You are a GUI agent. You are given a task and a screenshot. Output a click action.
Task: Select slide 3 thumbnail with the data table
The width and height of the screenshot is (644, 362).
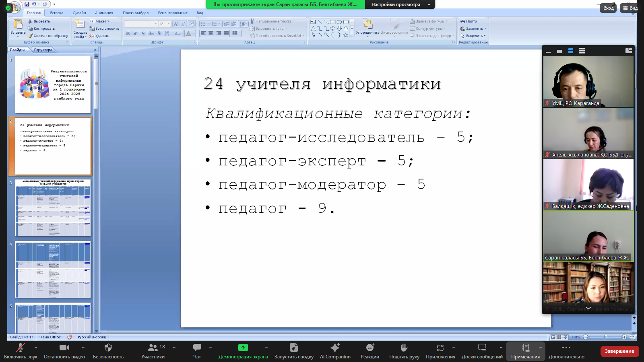point(53,208)
